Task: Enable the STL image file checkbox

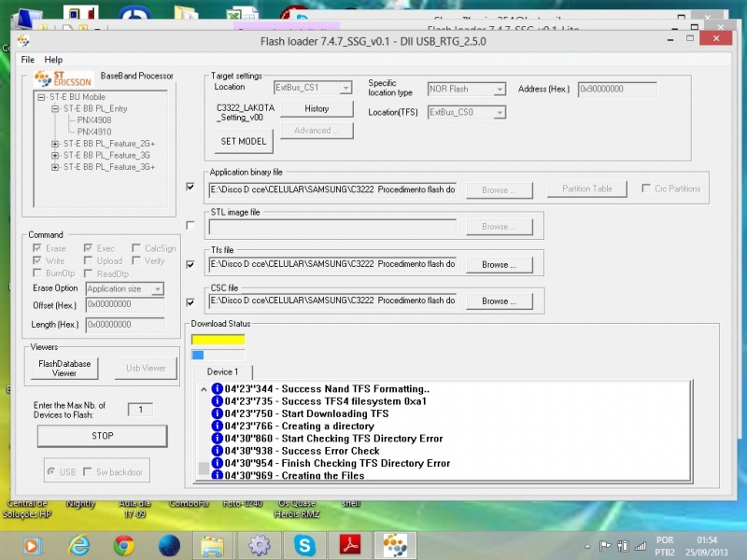Action: 190,225
